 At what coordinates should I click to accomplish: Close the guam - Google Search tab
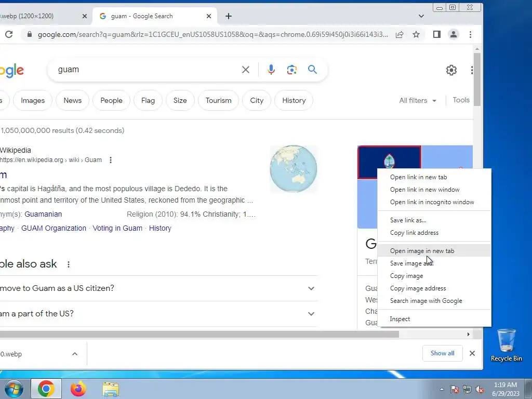[x=209, y=16]
